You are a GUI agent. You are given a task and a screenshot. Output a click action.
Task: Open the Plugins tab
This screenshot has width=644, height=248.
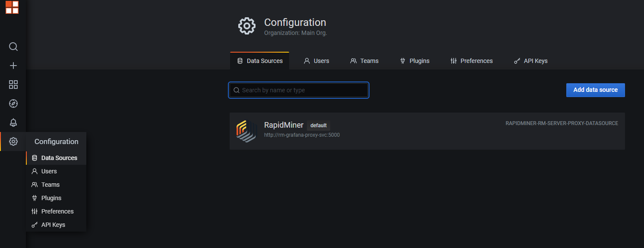tap(415, 61)
